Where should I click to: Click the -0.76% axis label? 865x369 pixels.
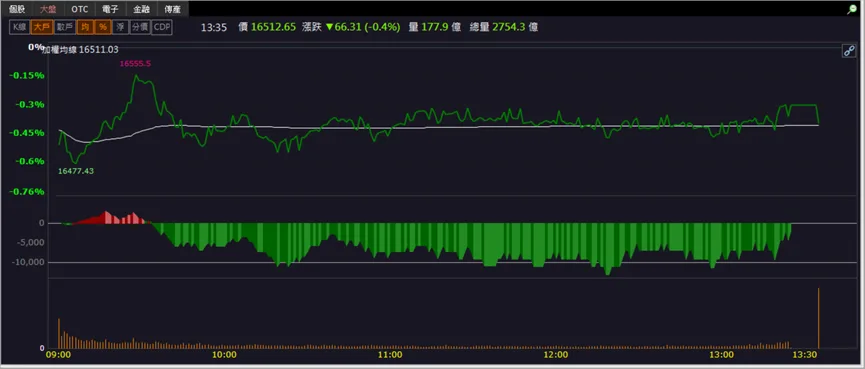coord(28,192)
